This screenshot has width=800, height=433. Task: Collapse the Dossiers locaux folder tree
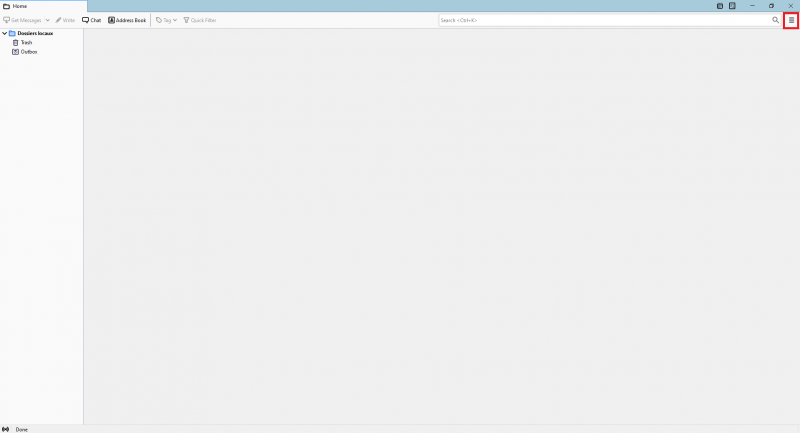pos(5,33)
